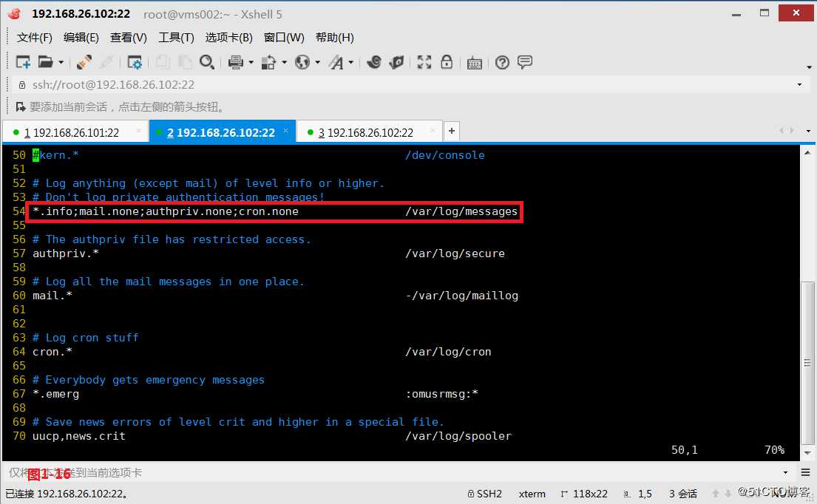Close tab 3 192.168.26.102:22
The width and height of the screenshot is (817, 504).
(x=433, y=131)
